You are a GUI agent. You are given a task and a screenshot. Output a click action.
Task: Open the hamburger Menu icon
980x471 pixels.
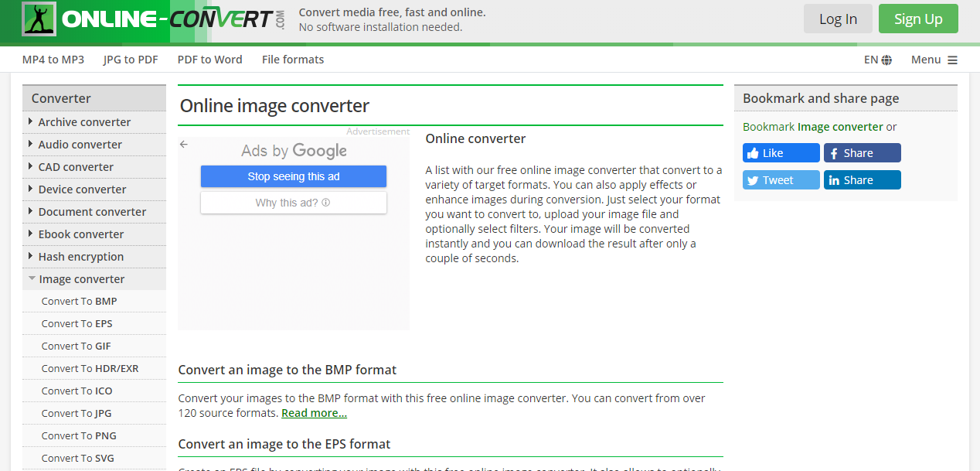tap(952, 60)
